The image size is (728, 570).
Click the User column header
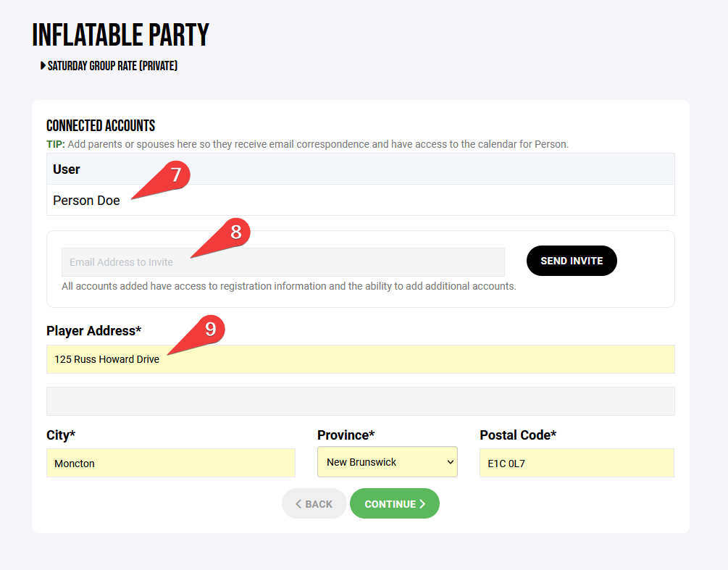[x=67, y=169]
